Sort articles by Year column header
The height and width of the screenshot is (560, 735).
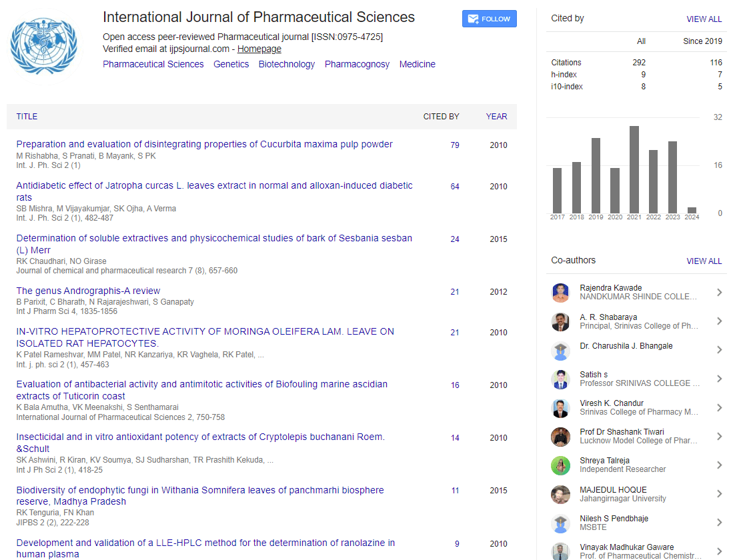point(496,117)
